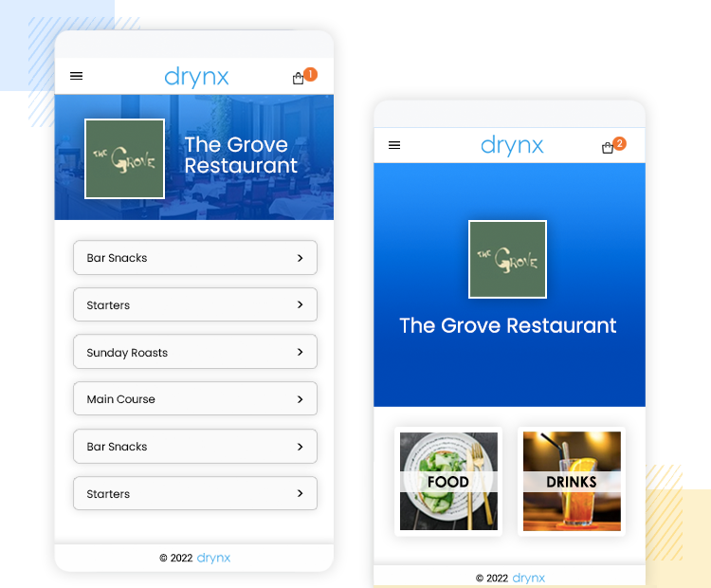Screen dimensions: 711x588
Task: Select the topmost Bar Snacks category
Action: (x=194, y=258)
